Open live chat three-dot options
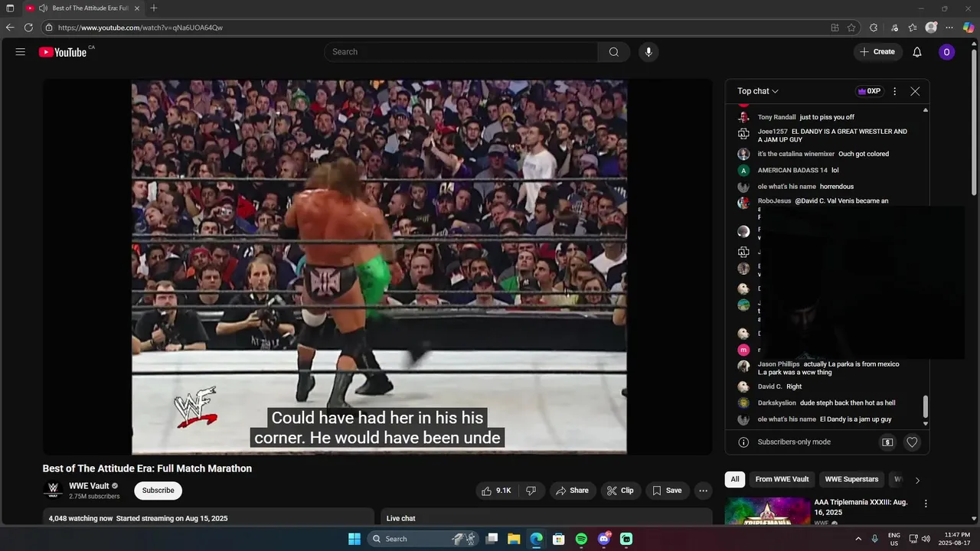 point(894,91)
